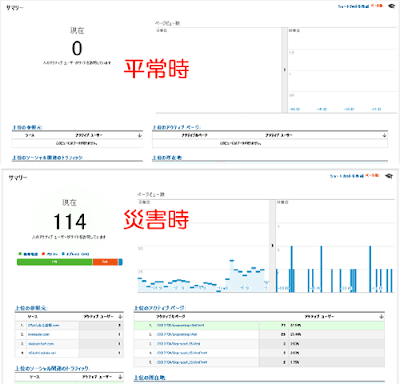
Task: Open second active page link in 災害時 table
Action: pos(177,334)
